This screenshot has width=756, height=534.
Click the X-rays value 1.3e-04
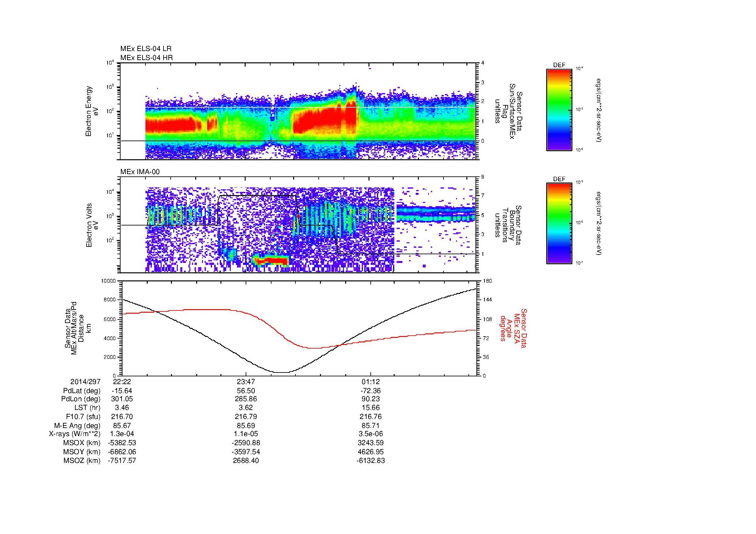(122, 434)
